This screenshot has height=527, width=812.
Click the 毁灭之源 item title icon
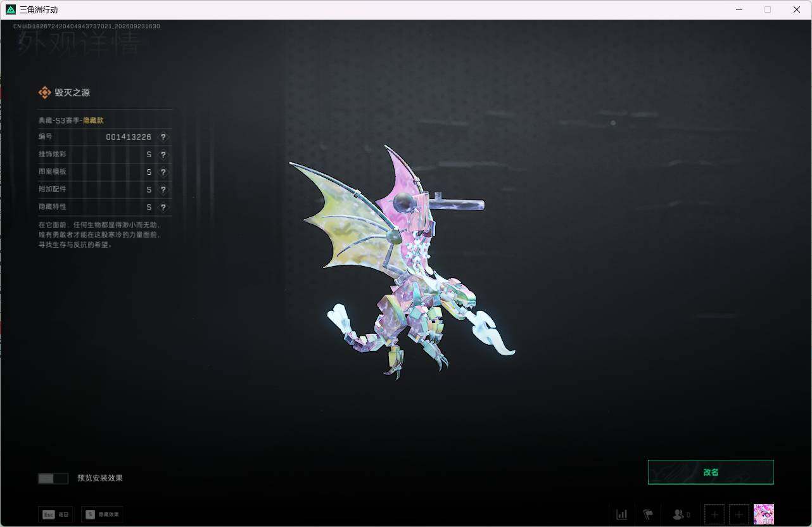(44, 92)
